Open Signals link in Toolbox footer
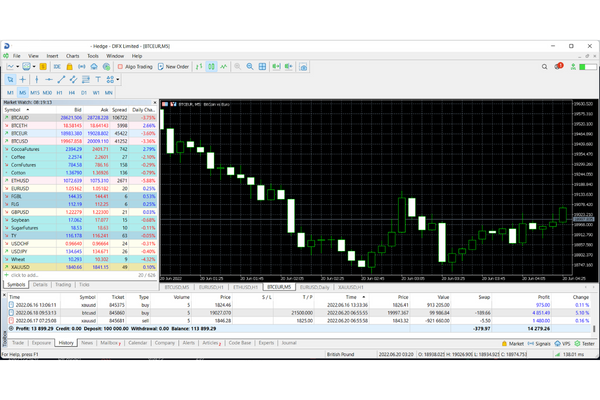This screenshot has height=400, width=600. point(539,344)
